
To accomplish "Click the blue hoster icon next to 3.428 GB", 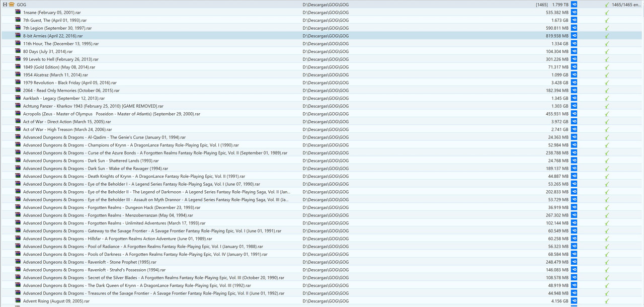I will (x=574, y=83).
